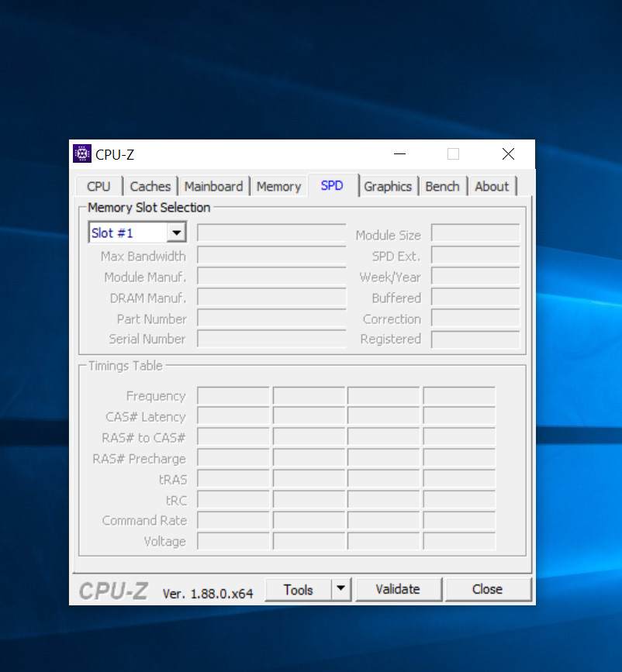The width and height of the screenshot is (622, 672).
Task: Click the DRAM Manuf. field
Action: (x=271, y=297)
